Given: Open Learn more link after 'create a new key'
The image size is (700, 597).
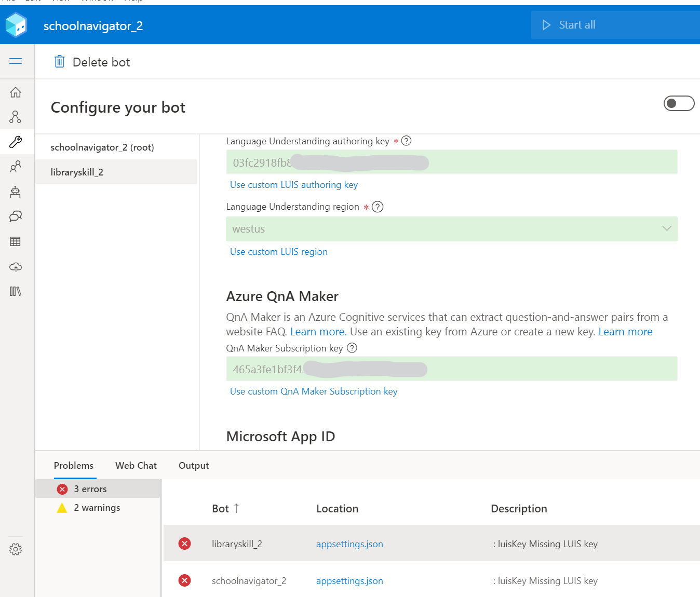Looking at the screenshot, I should point(625,332).
